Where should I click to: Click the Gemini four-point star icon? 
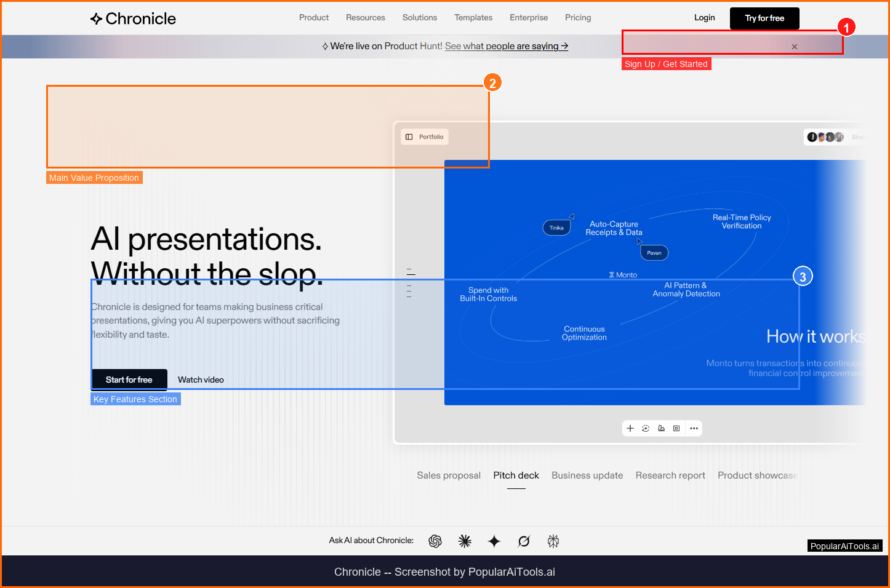pyautogui.click(x=494, y=541)
